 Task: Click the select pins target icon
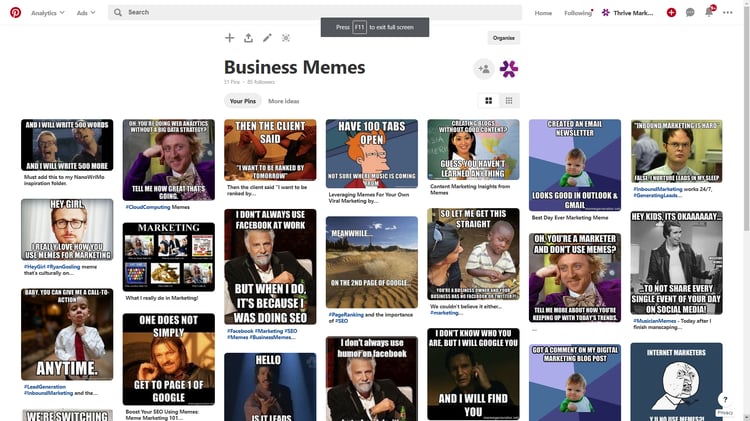[x=286, y=38]
